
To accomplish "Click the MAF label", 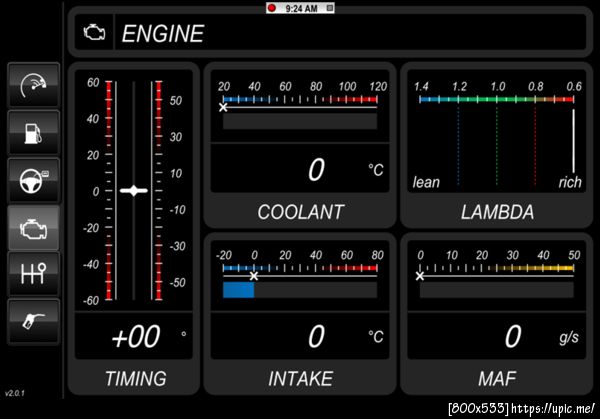I will (x=497, y=379).
